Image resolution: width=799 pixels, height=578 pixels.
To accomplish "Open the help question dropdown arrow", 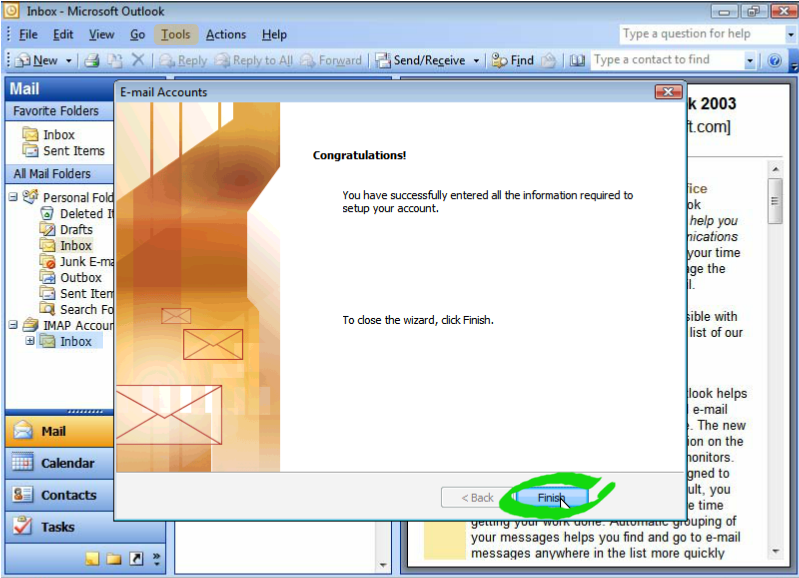I will pyautogui.click(x=791, y=34).
